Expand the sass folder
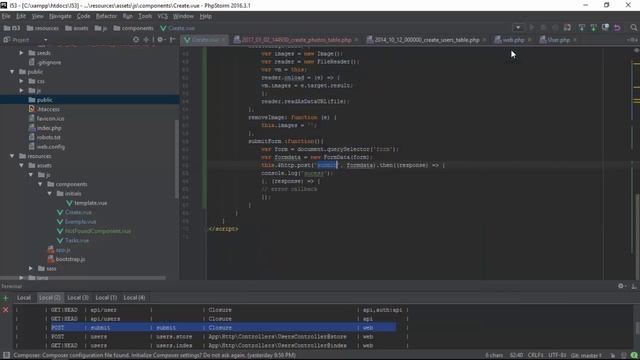640x360 pixels. tap(31, 269)
